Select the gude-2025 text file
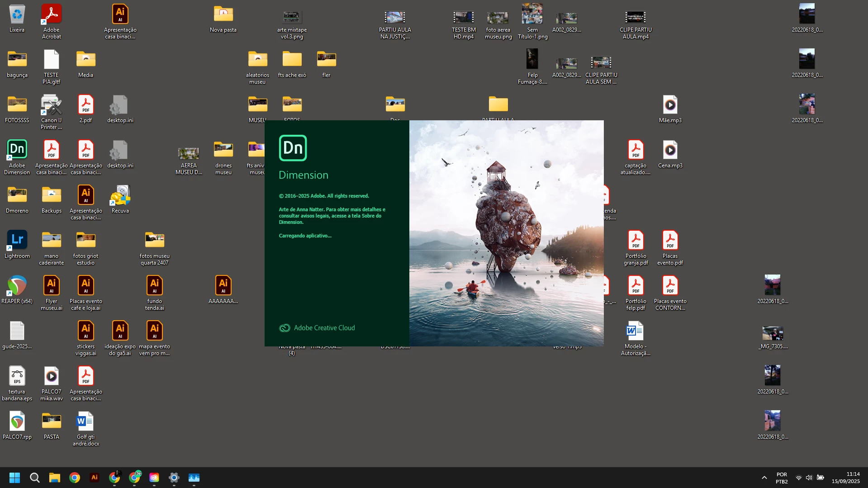 click(17, 335)
